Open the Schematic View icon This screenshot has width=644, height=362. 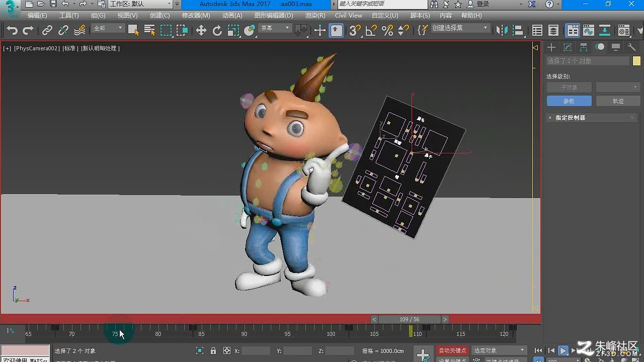[605, 31]
